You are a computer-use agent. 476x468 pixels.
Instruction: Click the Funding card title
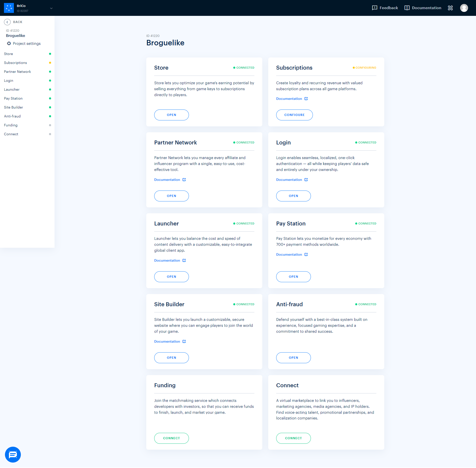click(x=165, y=385)
